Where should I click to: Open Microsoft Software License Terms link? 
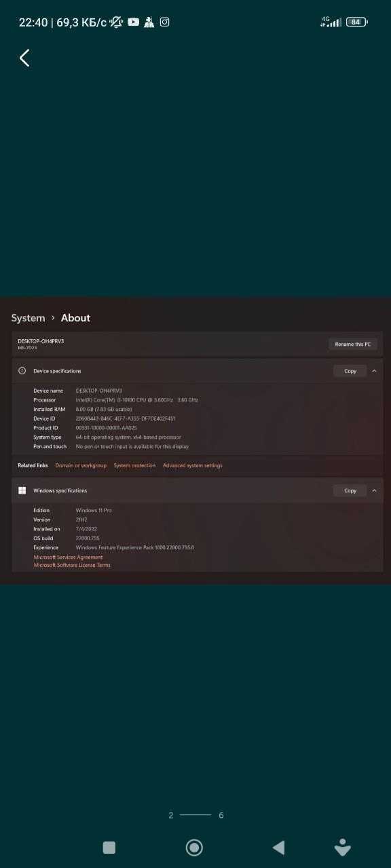coord(72,565)
